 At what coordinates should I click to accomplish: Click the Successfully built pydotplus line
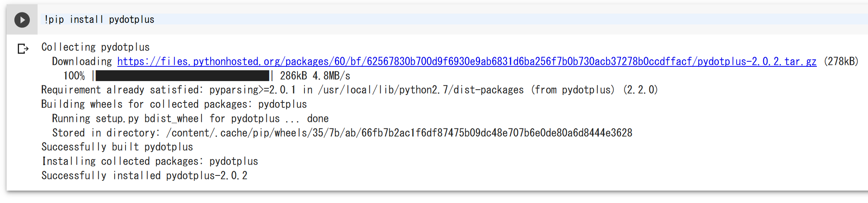(117, 147)
